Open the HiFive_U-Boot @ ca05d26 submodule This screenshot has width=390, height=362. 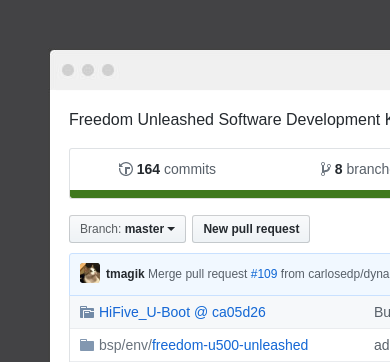point(182,312)
